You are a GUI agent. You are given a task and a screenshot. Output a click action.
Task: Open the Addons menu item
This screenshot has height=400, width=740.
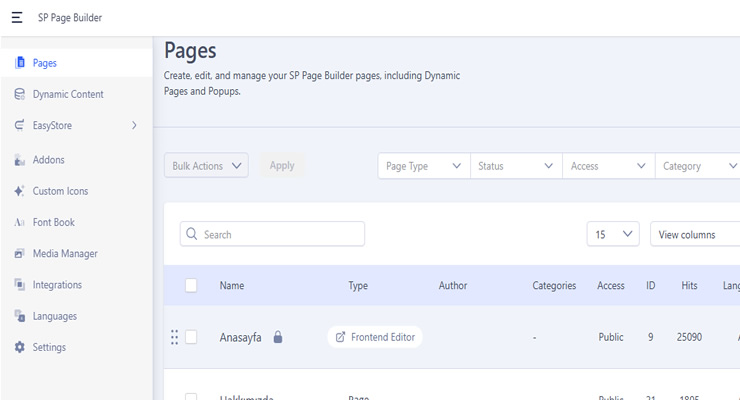pos(76,160)
